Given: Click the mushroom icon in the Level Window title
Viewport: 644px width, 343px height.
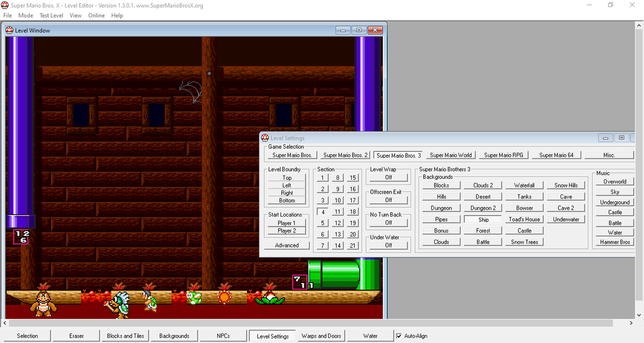Looking at the screenshot, I should tap(10, 30).
